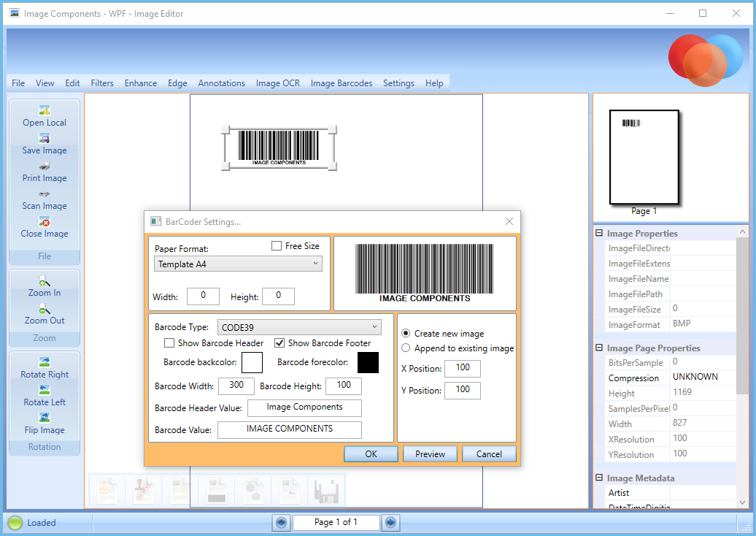The width and height of the screenshot is (756, 536).
Task: Click the Save Image icon in sidebar
Action: point(45,139)
